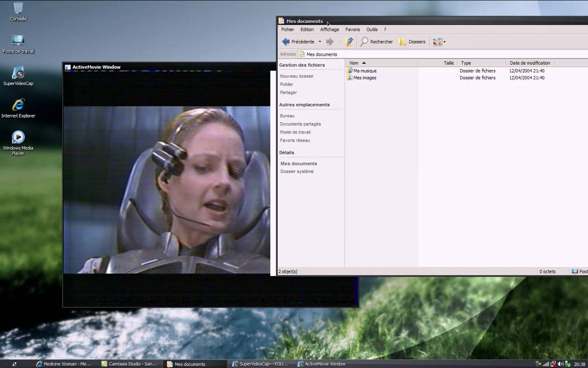
Task: Click ActiveMovie Window title bar icon
Action: [x=67, y=67]
